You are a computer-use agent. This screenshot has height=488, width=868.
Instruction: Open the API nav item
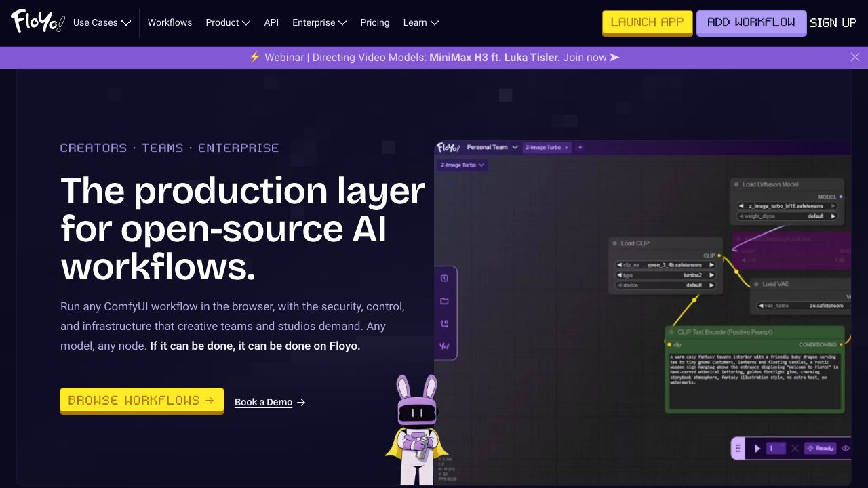271,22
